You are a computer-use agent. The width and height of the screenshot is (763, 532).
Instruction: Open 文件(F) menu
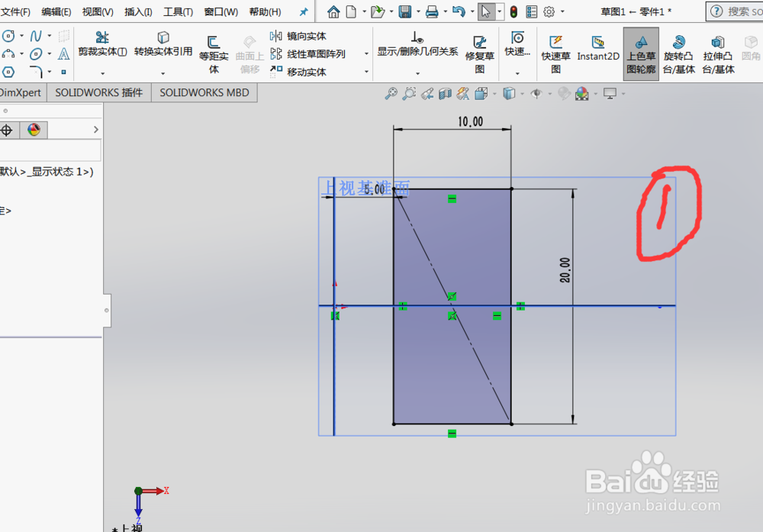(x=15, y=11)
